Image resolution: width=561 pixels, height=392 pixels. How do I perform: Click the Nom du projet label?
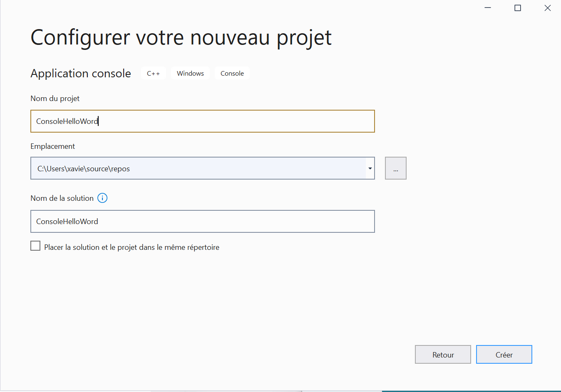55,99
